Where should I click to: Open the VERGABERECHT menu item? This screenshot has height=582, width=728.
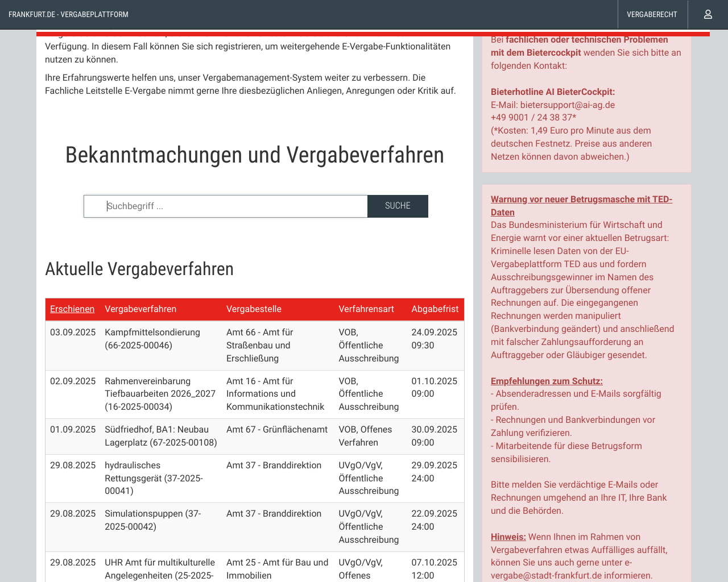click(652, 14)
